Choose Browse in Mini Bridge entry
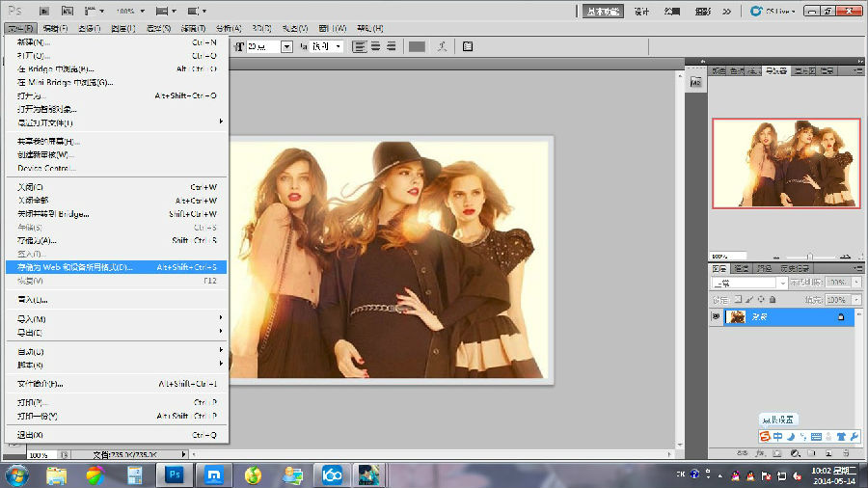The height and width of the screenshot is (488, 868). click(x=117, y=82)
